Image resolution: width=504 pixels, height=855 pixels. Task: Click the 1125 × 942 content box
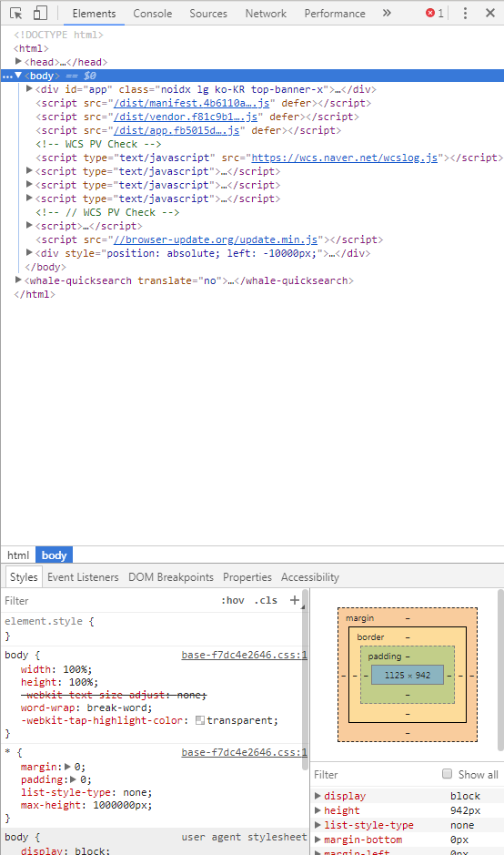tap(408, 675)
